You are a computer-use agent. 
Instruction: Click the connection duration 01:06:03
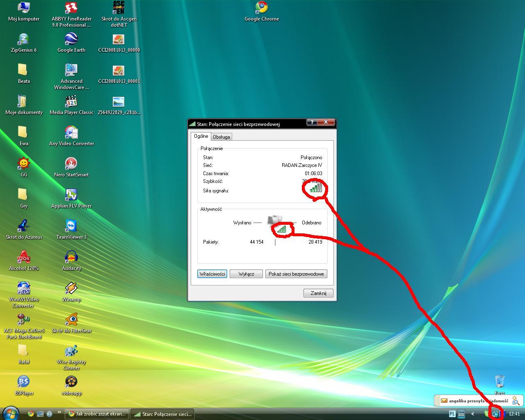click(313, 173)
